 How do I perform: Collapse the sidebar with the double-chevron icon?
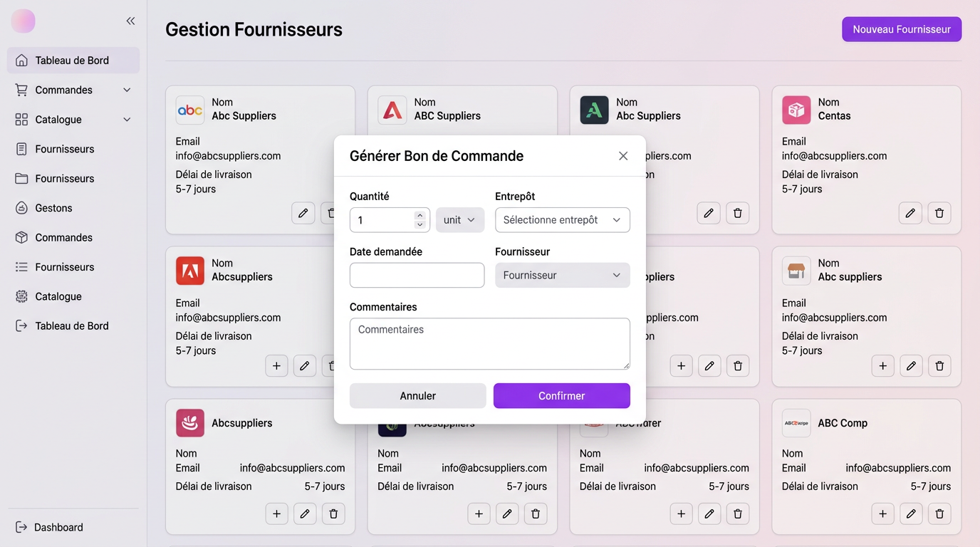tap(130, 21)
